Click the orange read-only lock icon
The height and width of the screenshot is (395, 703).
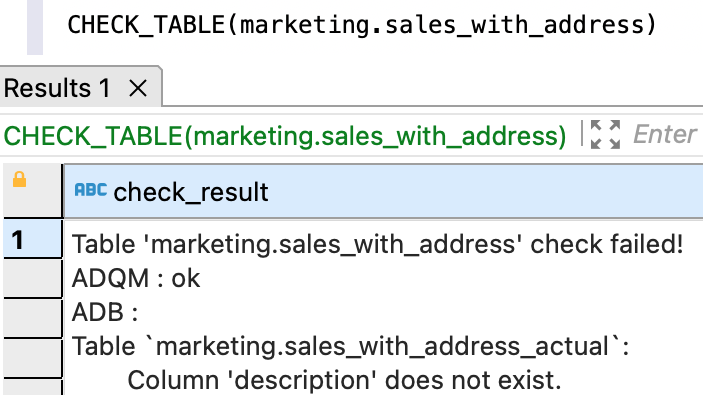19,179
